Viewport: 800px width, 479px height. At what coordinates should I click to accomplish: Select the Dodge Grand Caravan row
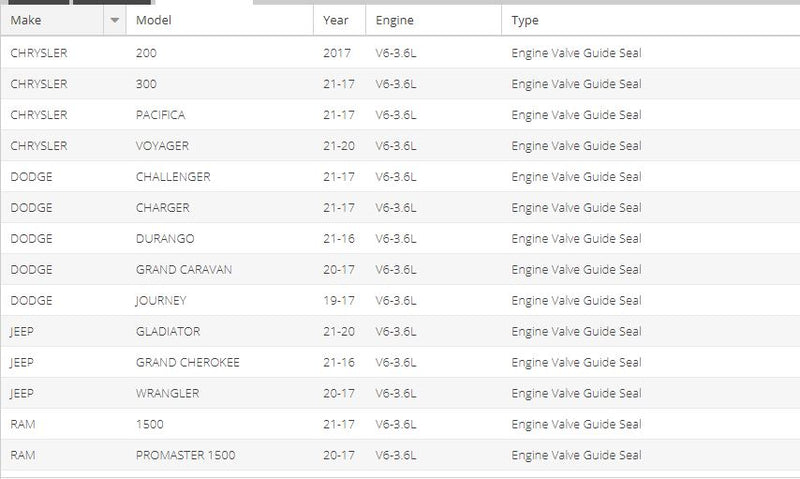(400, 269)
